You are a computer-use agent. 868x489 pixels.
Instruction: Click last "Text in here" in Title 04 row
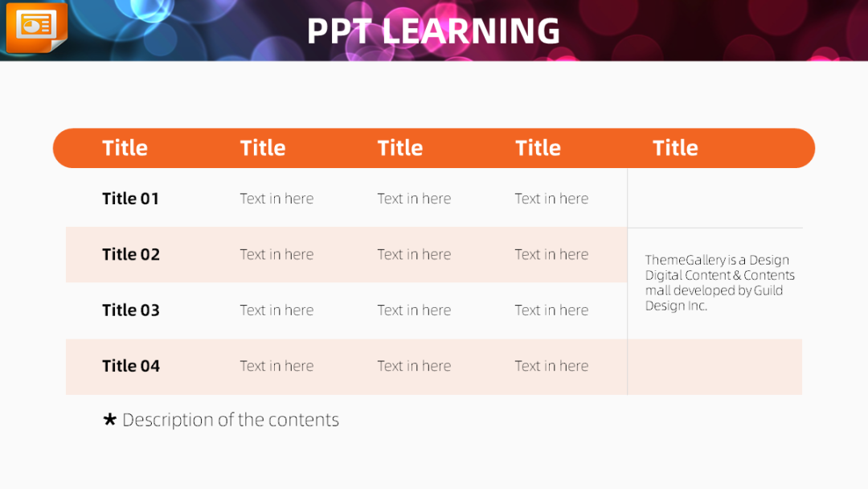pyautogui.click(x=551, y=366)
